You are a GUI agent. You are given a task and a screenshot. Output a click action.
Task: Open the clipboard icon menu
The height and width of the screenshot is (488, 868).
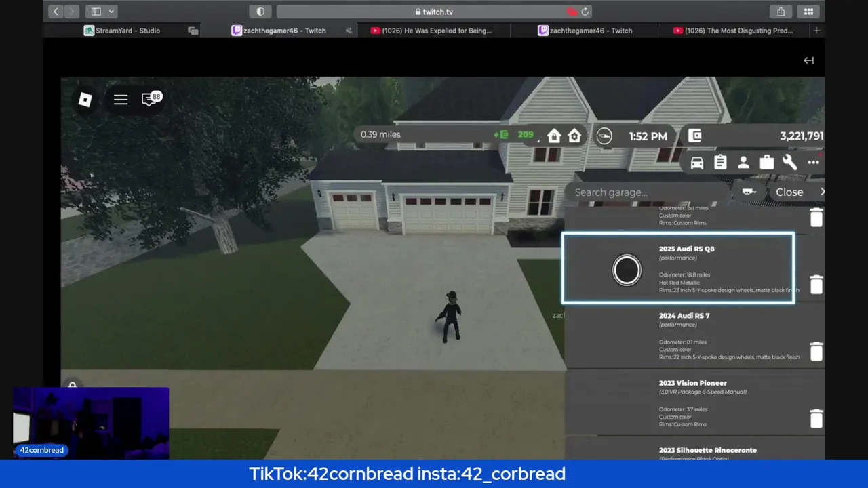pos(720,162)
